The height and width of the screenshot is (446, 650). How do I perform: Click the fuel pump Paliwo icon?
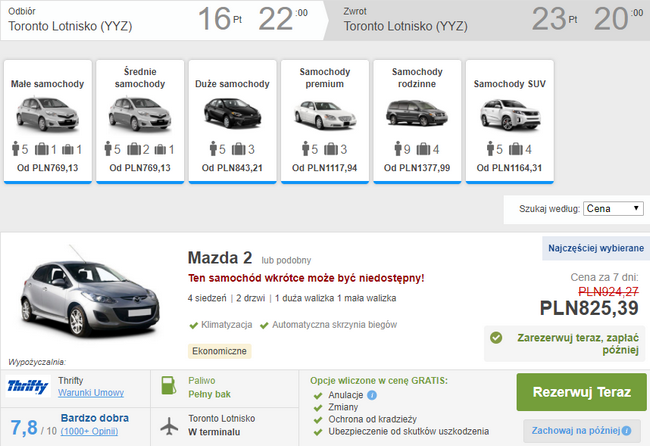click(x=169, y=385)
